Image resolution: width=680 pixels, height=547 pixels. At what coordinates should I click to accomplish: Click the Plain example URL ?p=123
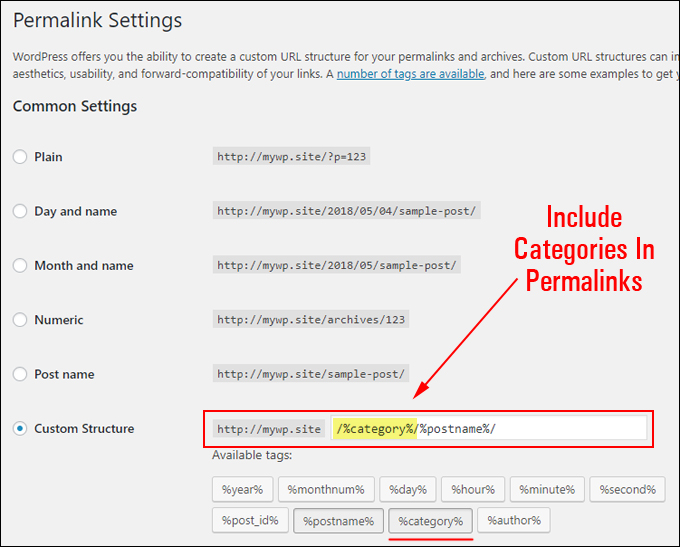291,156
